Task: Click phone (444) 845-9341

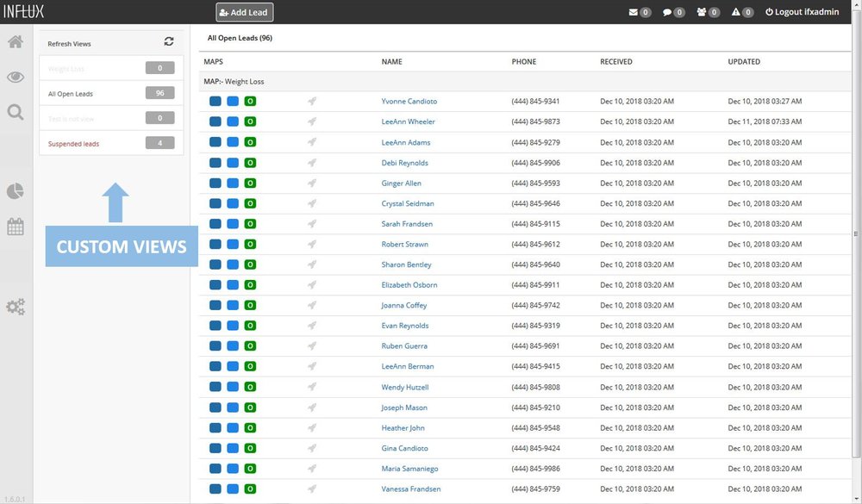Action: 535,101
